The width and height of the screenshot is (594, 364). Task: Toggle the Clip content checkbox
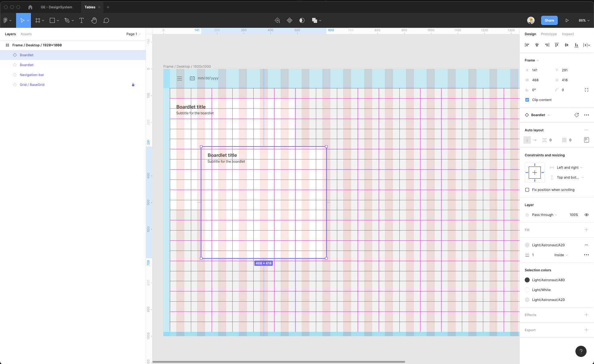tap(527, 100)
